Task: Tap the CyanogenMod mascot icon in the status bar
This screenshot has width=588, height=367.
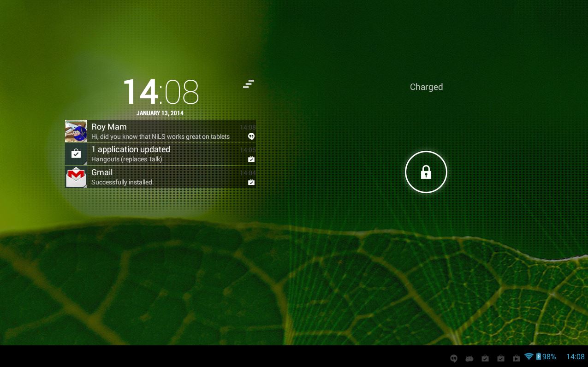Action: (x=469, y=358)
